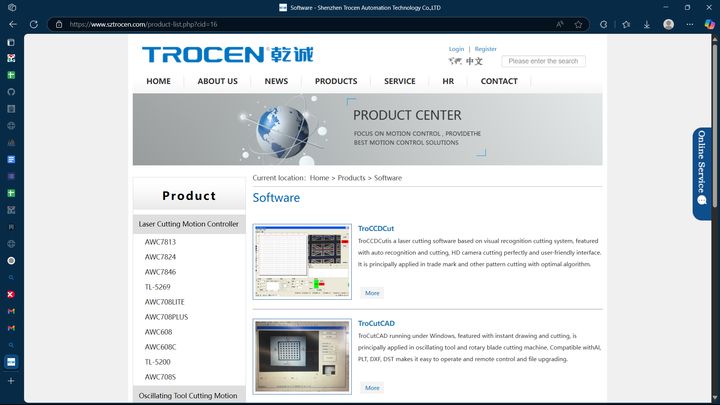Open a new tab with plus

point(11,381)
